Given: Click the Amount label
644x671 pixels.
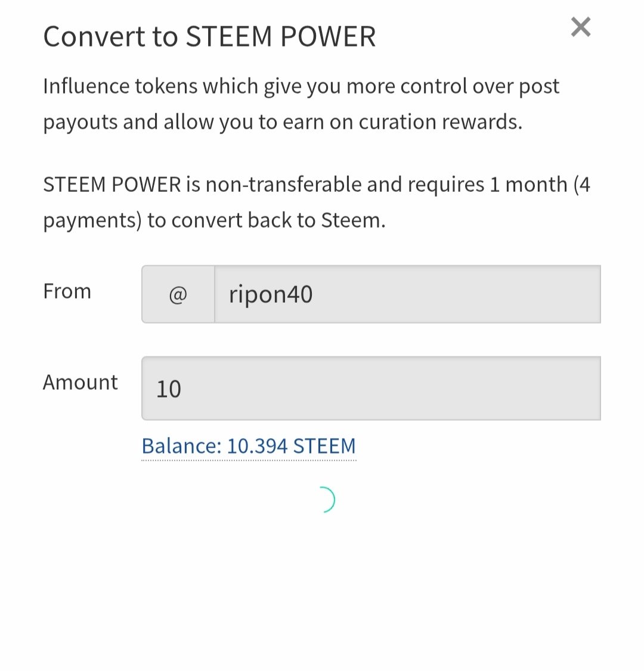Looking at the screenshot, I should [80, 382].
